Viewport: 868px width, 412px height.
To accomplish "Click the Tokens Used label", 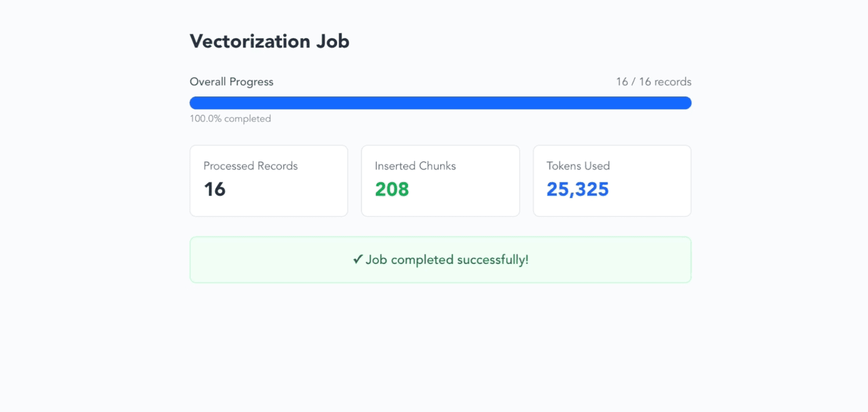I will pos(578,166).
